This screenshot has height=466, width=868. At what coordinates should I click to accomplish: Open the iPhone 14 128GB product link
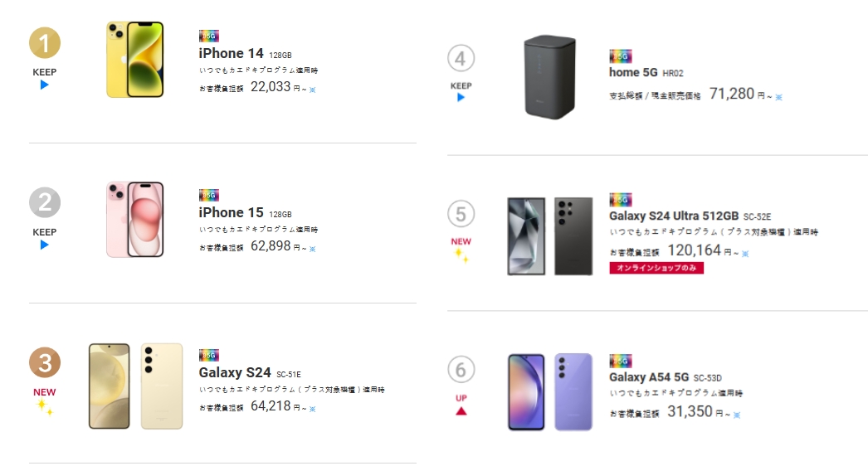pyautogui.click(x=246, y=54)
